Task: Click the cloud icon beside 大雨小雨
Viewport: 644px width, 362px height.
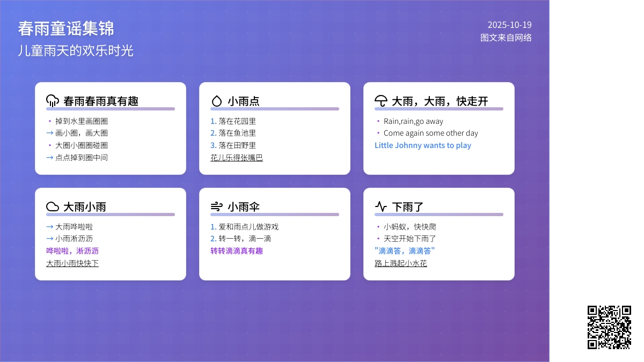Action: click(x=53, y=206)
